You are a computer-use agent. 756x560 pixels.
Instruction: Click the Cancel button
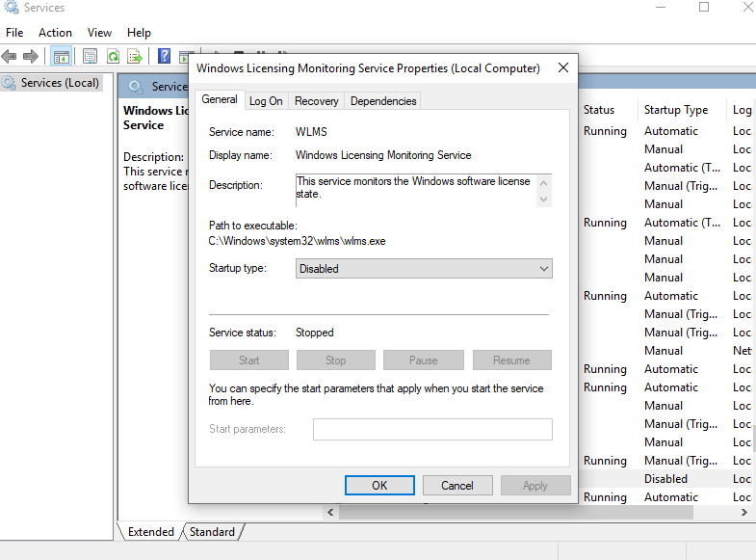tap(457, 486)
